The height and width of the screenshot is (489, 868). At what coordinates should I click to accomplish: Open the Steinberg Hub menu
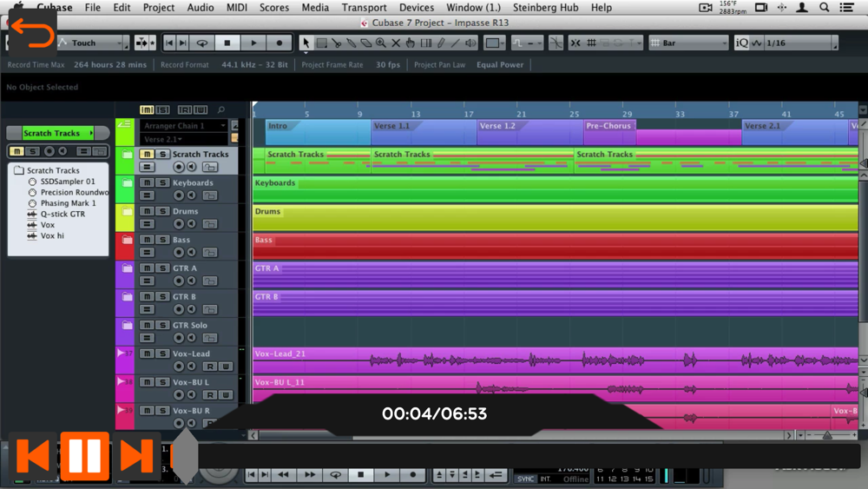[545, 7]
